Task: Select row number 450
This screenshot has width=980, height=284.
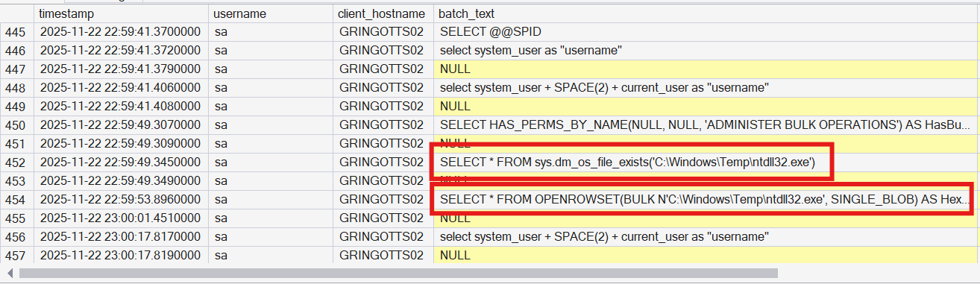Action: click(17, 125)
